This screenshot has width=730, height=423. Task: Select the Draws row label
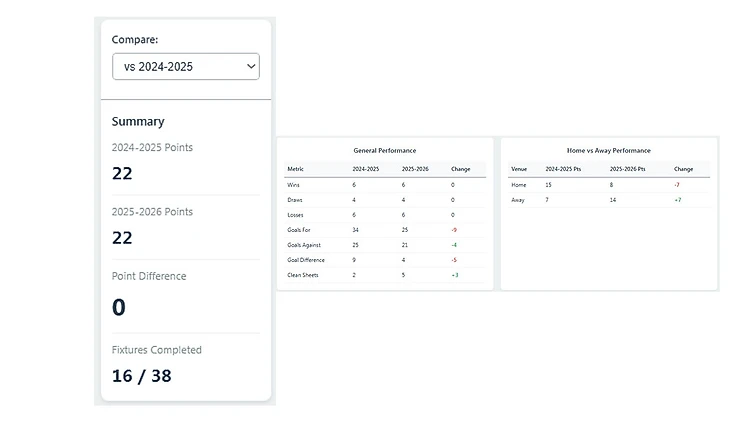point(295,200)
